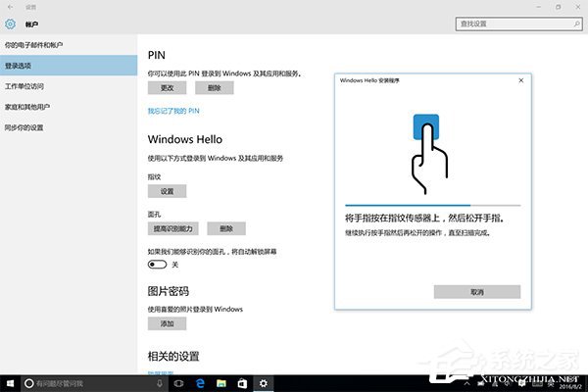Click the fingerprint scan progress bar
The height and width of the screenshot is (392, 588).
(x=433, y=205)
